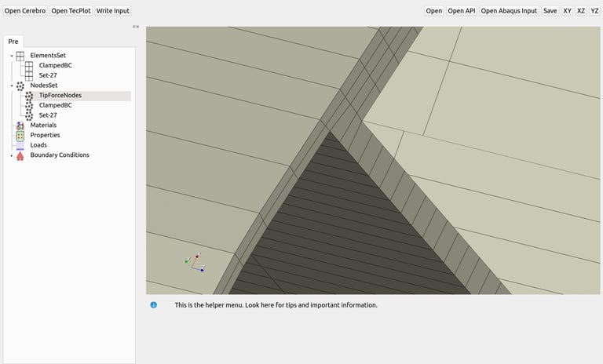Expand the Boundary Conditions tree node
This screenshot has height=364, width=603.
tap(12, 155)
